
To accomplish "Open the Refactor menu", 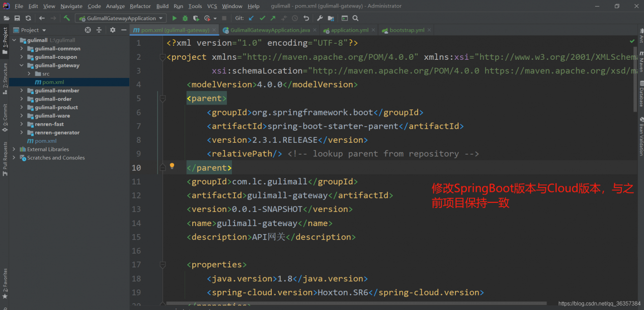I will pos(140,6).
